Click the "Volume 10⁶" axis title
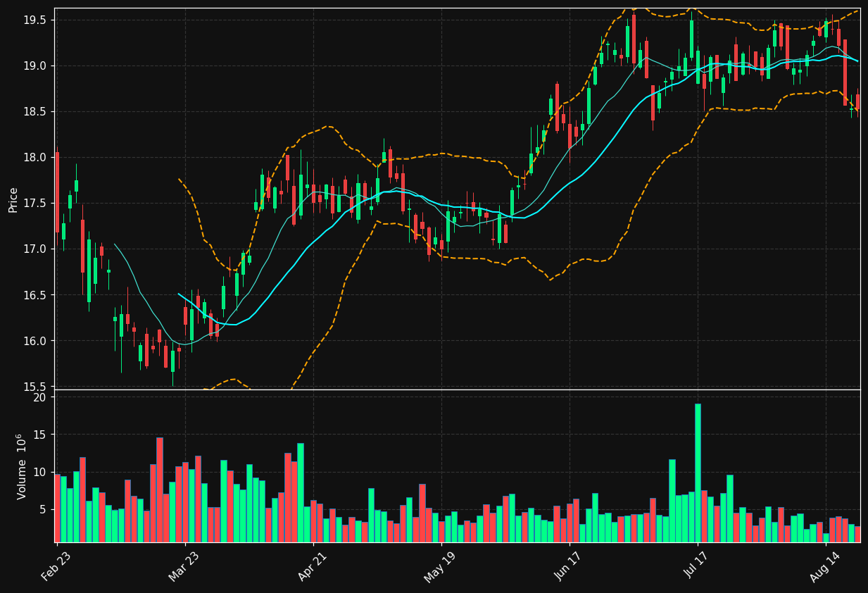The image size is (868, 593). 21,466
